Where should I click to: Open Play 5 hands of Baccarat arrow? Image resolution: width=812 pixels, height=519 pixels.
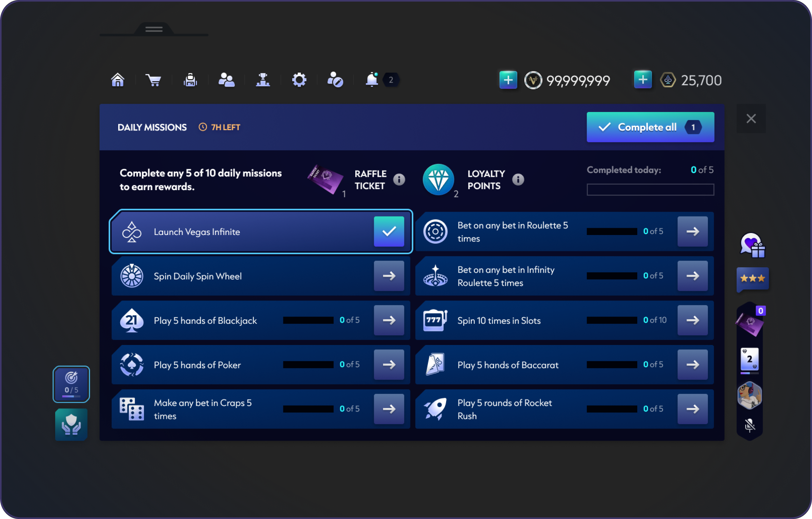tap(692, 364)
